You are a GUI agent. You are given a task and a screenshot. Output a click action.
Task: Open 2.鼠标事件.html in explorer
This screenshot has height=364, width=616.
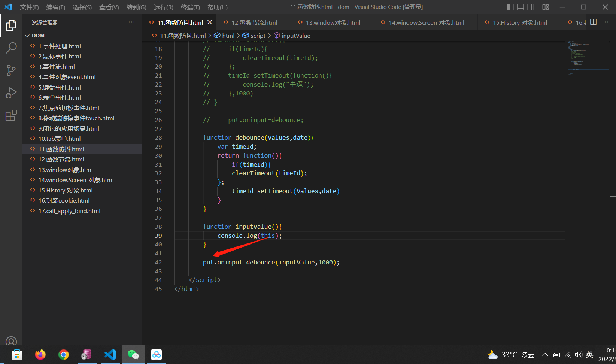click(x=82, y=56)
